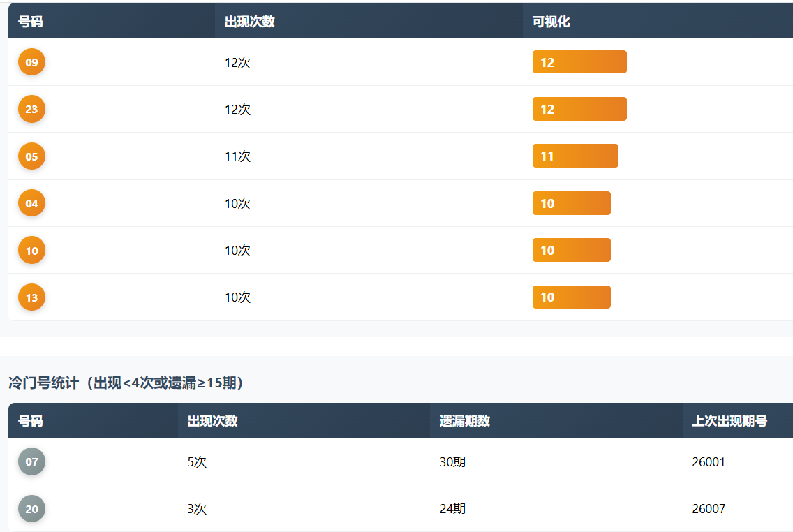793x532 pixels.
Task: Click the 上次出现期号 column header
Action: 729,421
